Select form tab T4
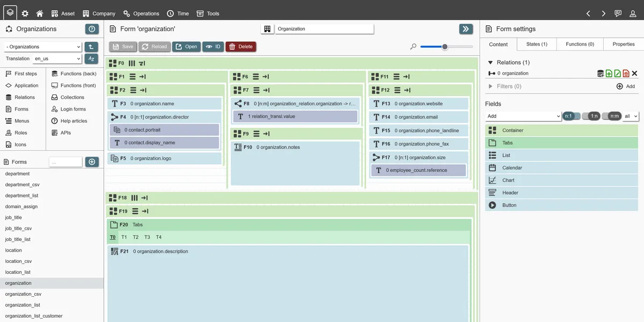The height and width of the screenshot is (322, 644). 159,237
